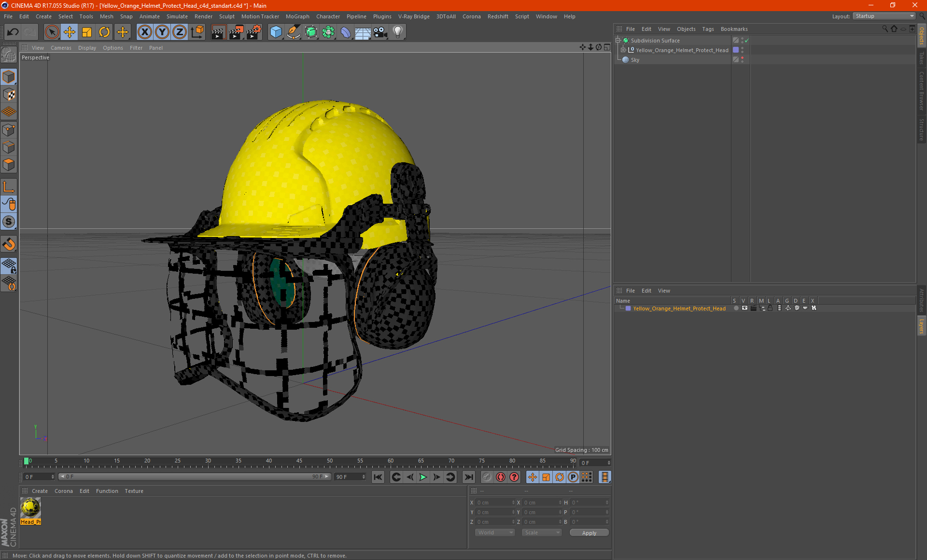Screen dimensions: 927x560
Task: Go to start of animation
Action: point(378,477)
